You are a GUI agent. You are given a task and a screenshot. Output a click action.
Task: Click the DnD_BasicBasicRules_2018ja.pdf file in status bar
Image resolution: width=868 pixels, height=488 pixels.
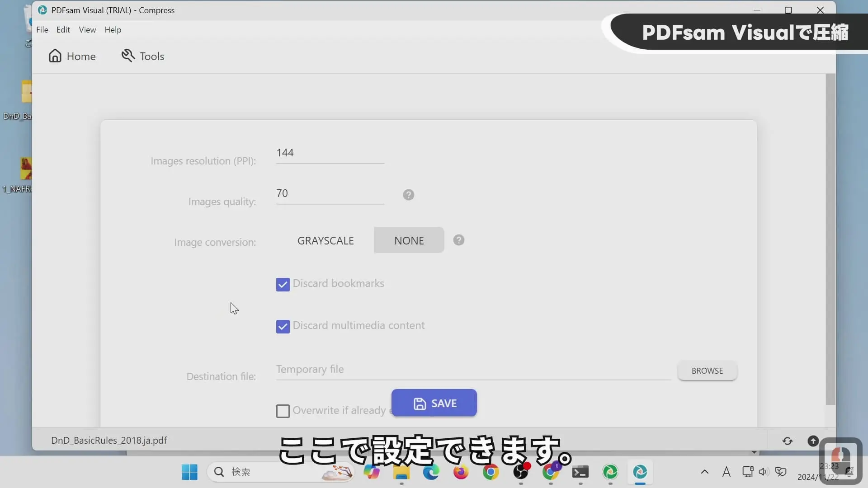tap(109, 440)
